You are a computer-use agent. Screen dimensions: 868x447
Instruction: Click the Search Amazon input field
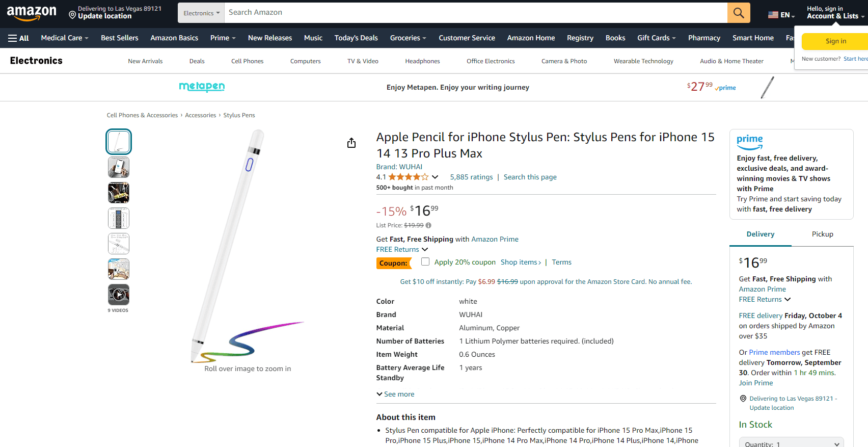(x=475, y=13)
